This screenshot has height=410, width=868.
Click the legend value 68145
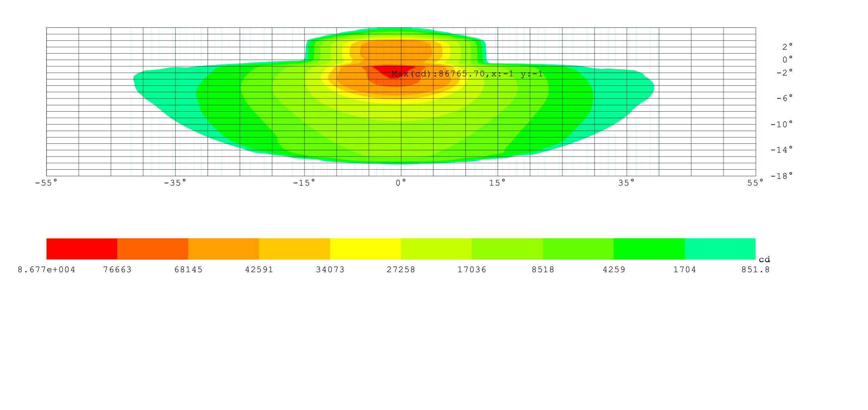(x=189, y=270)
